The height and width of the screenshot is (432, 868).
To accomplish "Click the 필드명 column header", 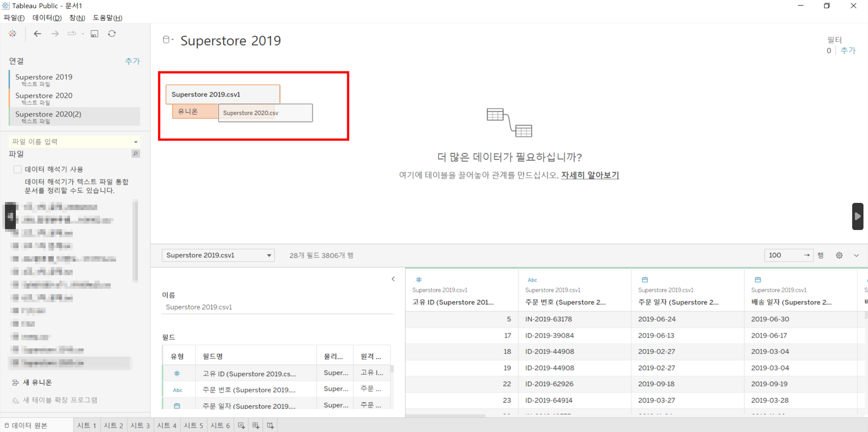I will click(x=256, y=357).
